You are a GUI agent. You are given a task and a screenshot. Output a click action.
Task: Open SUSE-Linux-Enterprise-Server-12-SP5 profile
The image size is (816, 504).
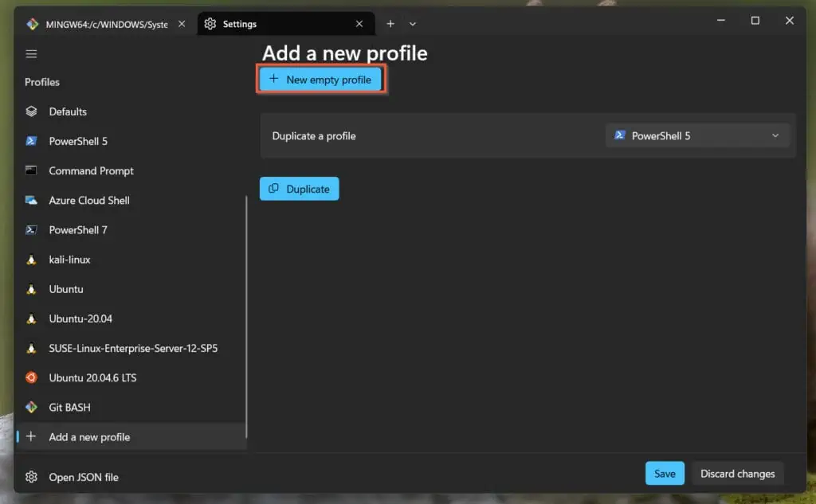click(131, 349)
